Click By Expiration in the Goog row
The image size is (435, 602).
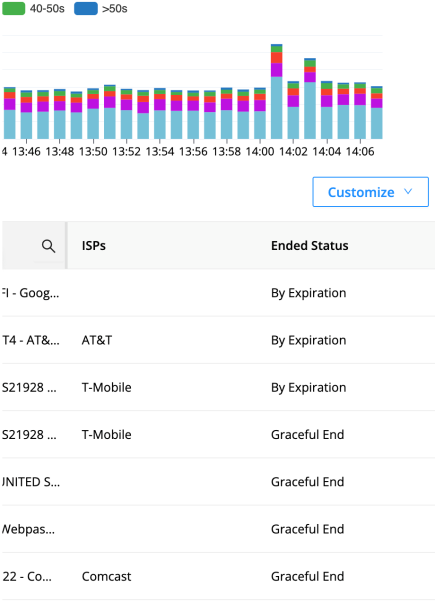click(x=308, y=293)
